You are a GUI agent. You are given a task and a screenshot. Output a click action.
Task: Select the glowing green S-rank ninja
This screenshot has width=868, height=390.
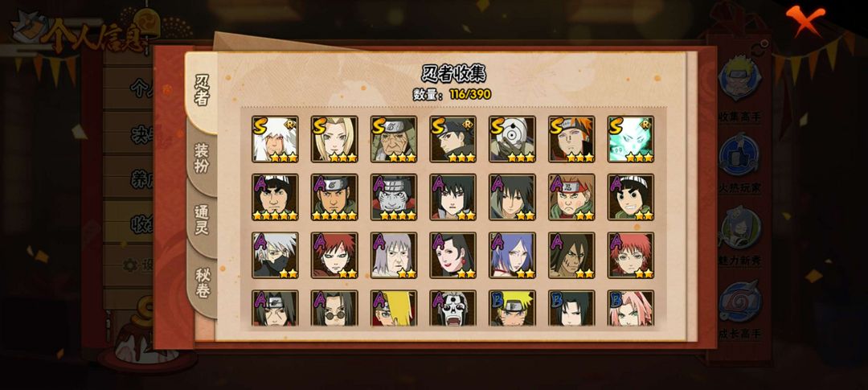pyautogui.click(x=631, y=139)
